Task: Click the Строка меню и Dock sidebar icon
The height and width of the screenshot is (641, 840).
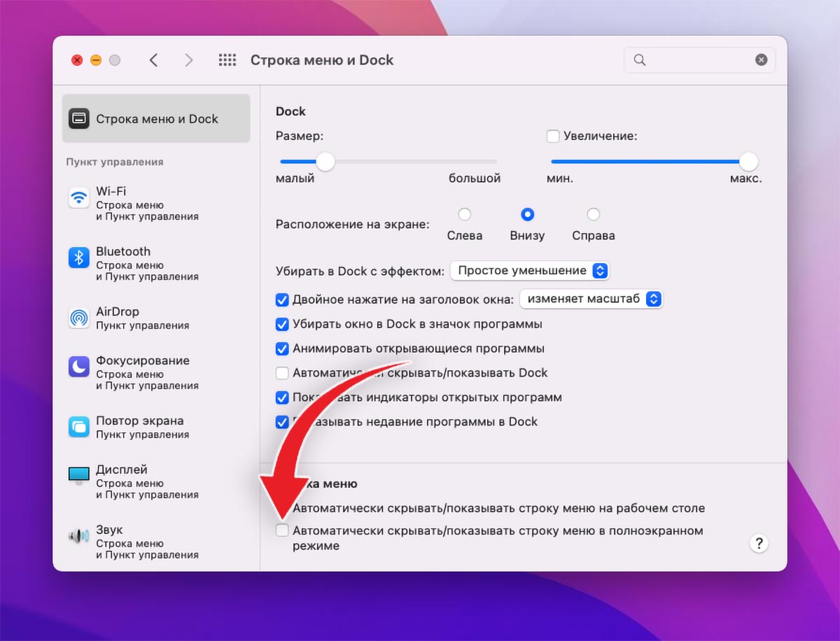Action: [x=79, y=119]
